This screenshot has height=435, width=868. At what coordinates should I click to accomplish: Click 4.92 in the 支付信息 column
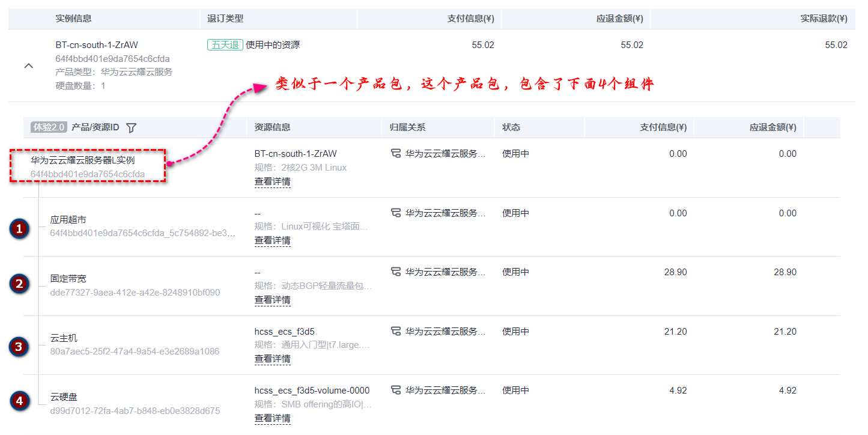coord(679,391)
